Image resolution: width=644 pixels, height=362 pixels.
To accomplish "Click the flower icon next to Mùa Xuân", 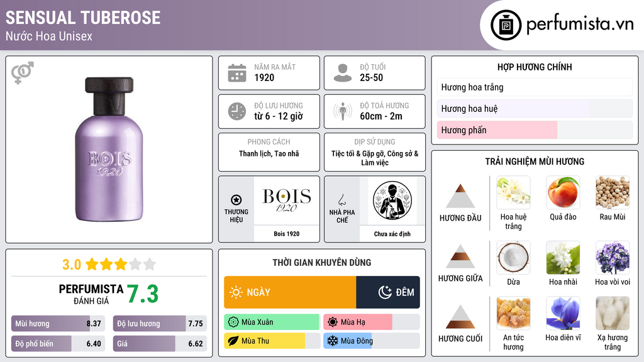I will pyautogui.click(x=233, y=322).
